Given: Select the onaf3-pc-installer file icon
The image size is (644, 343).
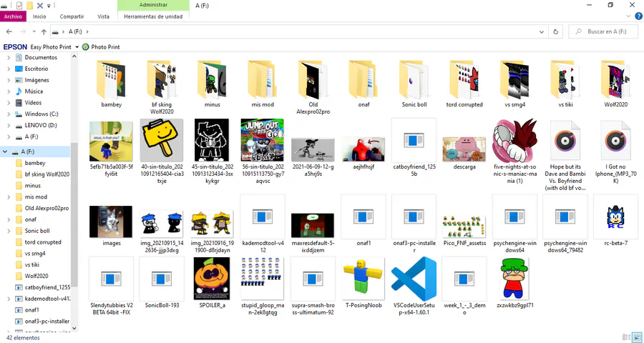Looking at the screenshot, I should coord(414,217).
